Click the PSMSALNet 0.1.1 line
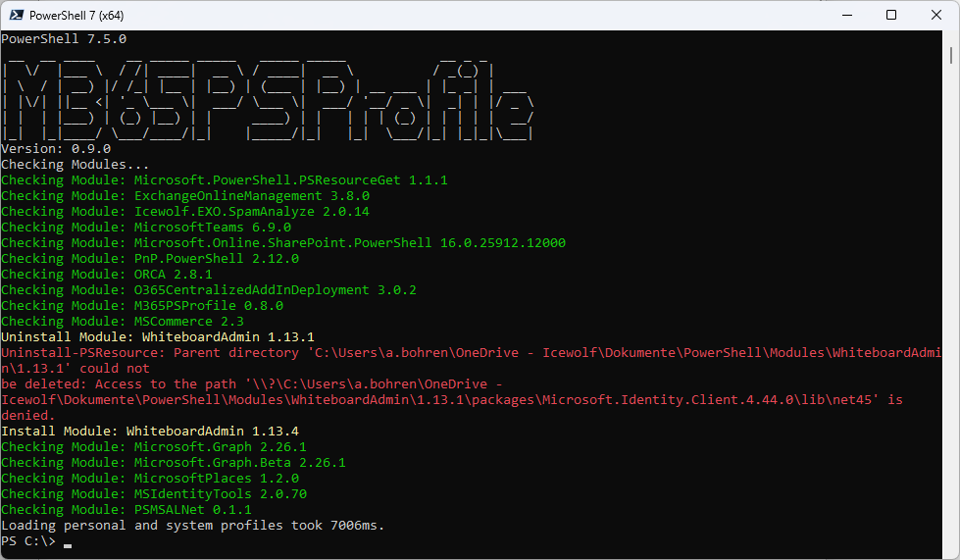 [x=126, y=510]
